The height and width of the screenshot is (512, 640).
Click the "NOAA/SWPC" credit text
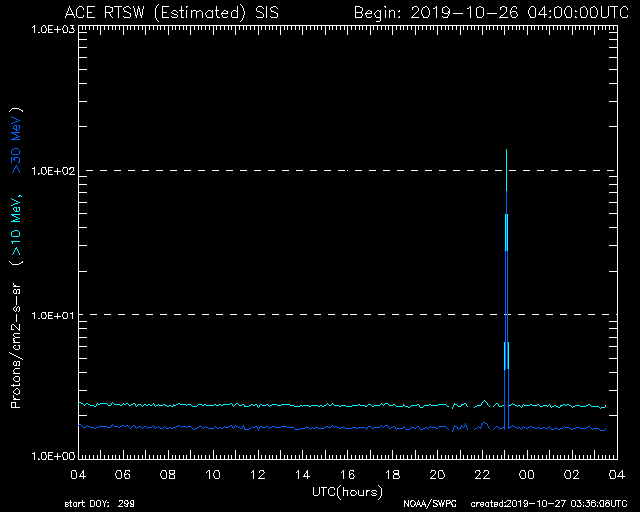coord(428,504)
